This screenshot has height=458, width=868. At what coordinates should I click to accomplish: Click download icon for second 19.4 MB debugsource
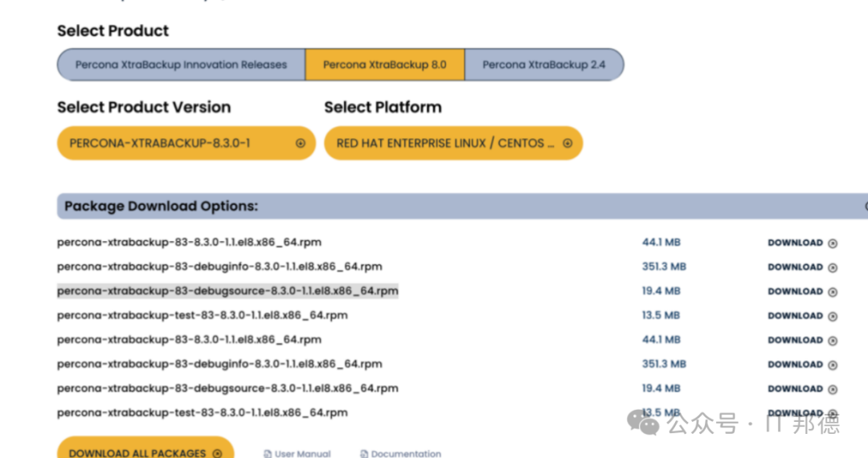click(833, 390)
